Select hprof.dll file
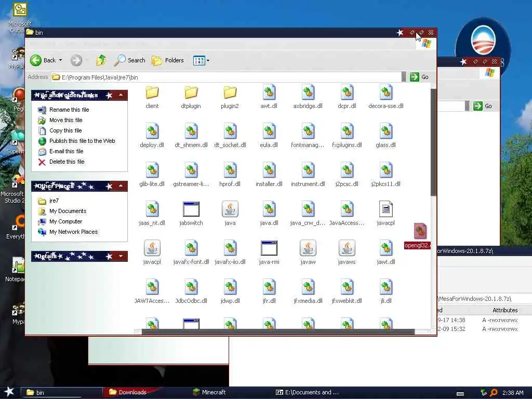This screenshot has height=399, width=532. [x=230, y=175]
